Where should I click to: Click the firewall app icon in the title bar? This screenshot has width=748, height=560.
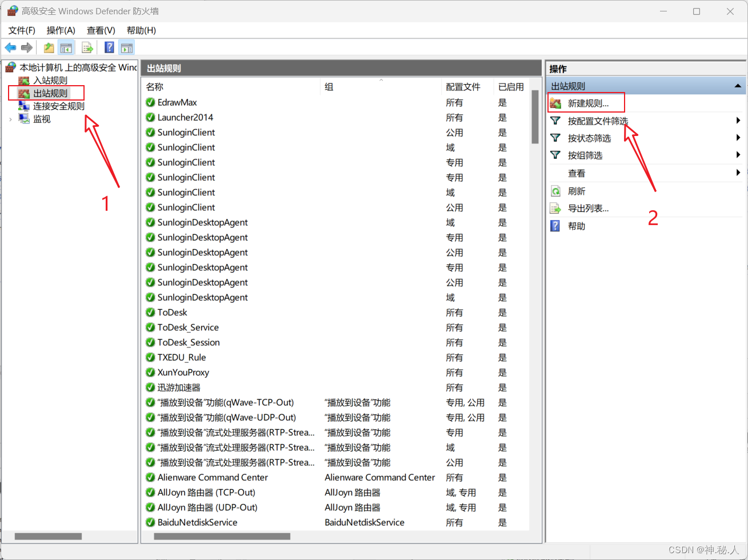[12, 11]
